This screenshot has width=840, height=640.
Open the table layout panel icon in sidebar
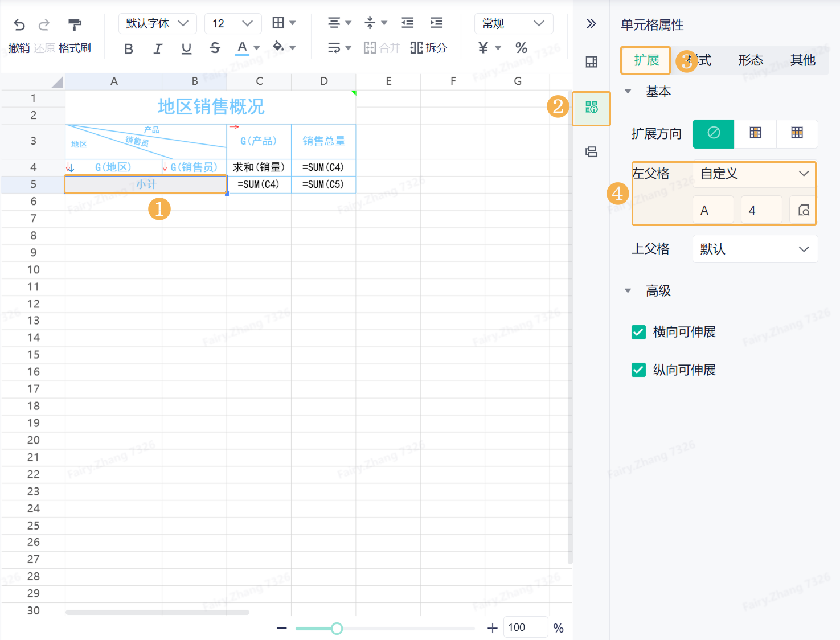pos(592,62)
